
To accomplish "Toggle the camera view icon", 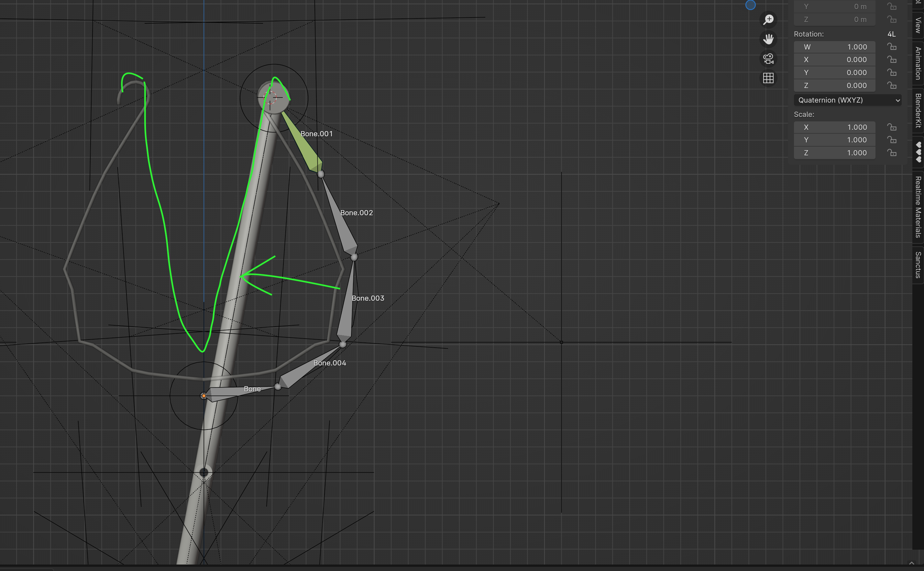I will pyautogui.click(x=768, y=59).
